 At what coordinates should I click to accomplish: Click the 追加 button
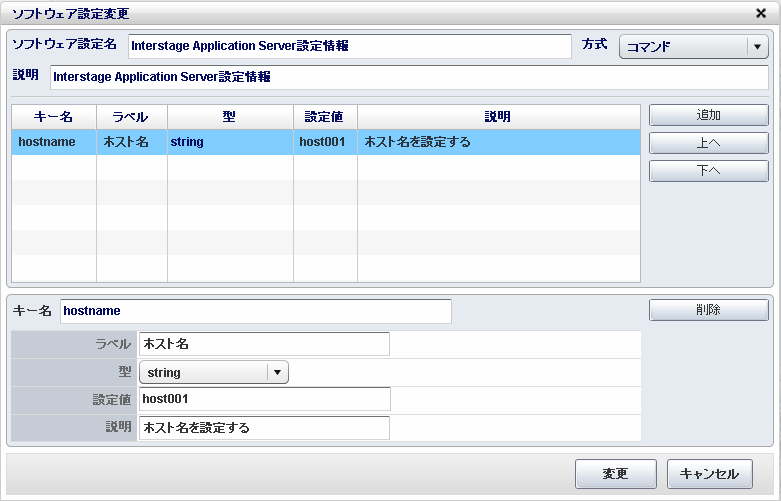[x=708, y=115]
